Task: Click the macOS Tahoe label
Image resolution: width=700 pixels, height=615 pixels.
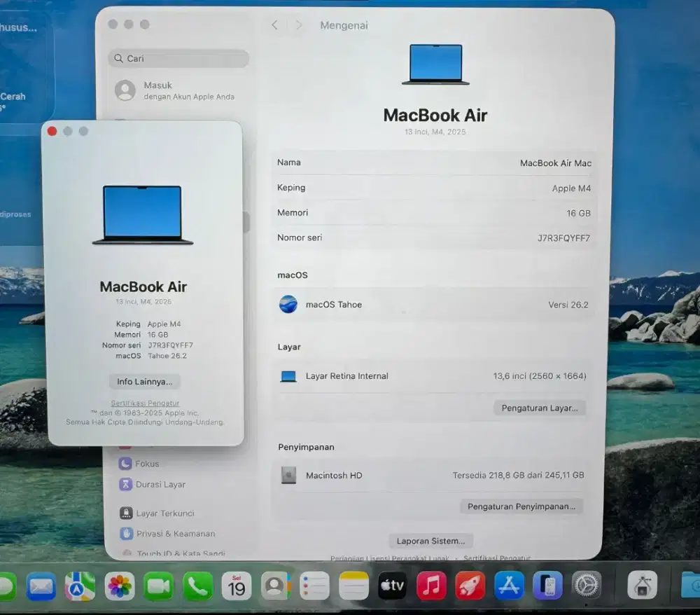Action: [334, 305]
